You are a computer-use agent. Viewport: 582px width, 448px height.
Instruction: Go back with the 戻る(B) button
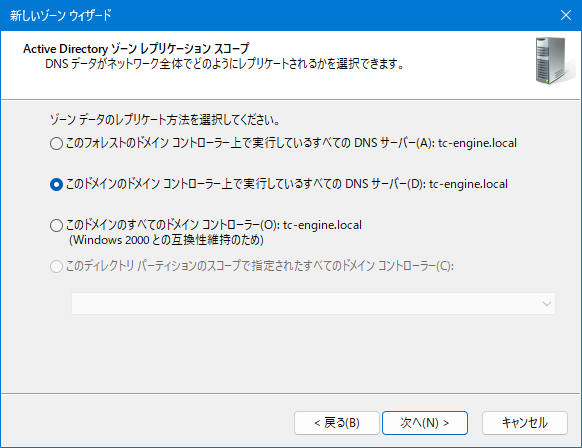[x=337, y=423]
